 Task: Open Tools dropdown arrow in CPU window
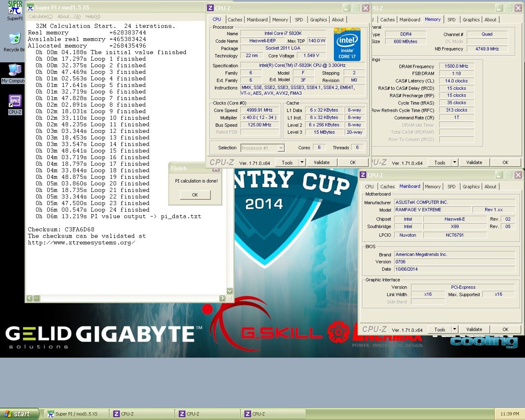tap(302, 162)
